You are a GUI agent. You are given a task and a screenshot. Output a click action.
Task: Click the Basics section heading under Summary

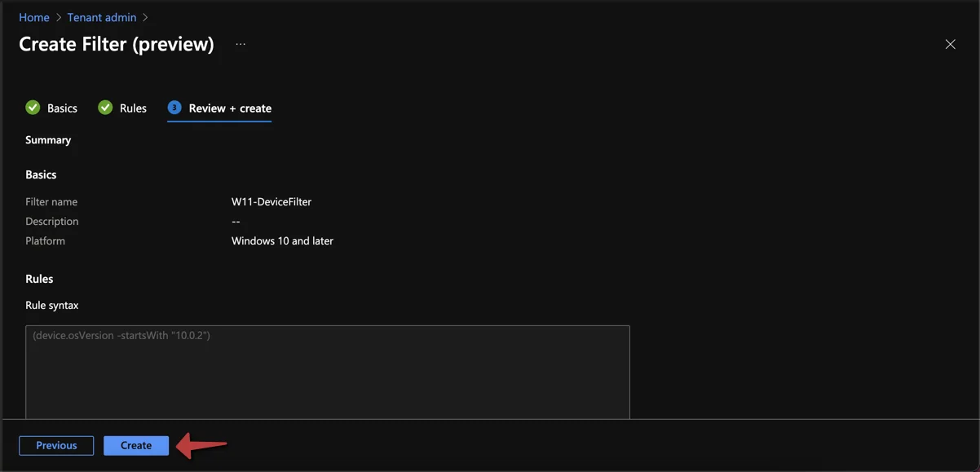tap(41, 174)
